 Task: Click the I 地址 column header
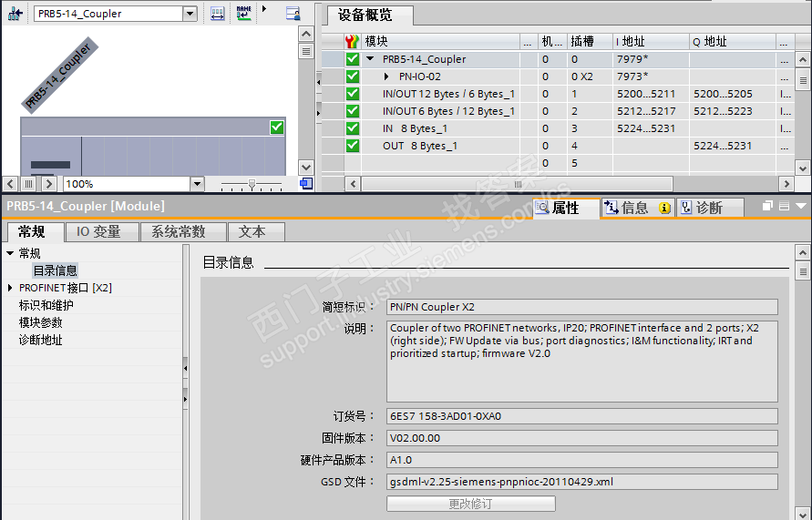(x=650, y=41)
